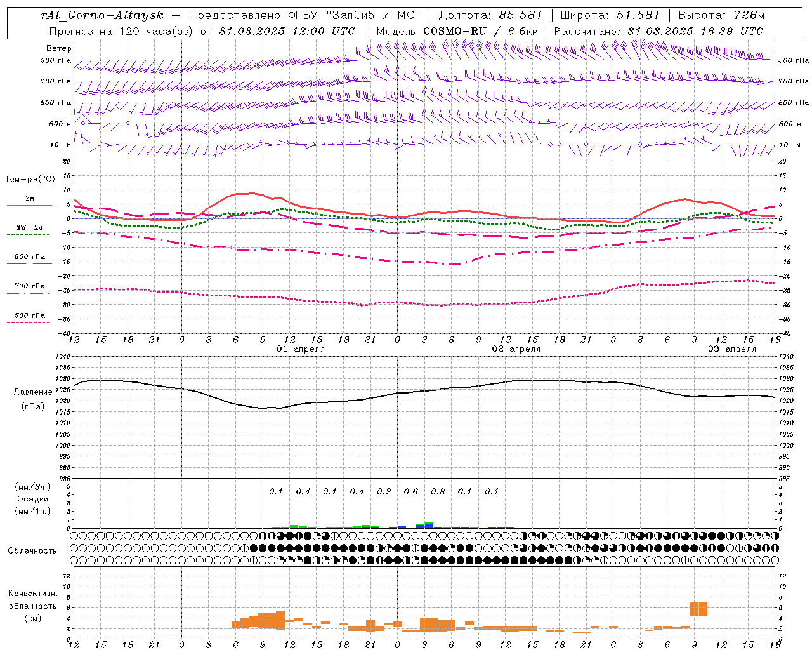Click the station name rAl_Gorno-Altaysk
812x650 pixels.
[102, 15]
